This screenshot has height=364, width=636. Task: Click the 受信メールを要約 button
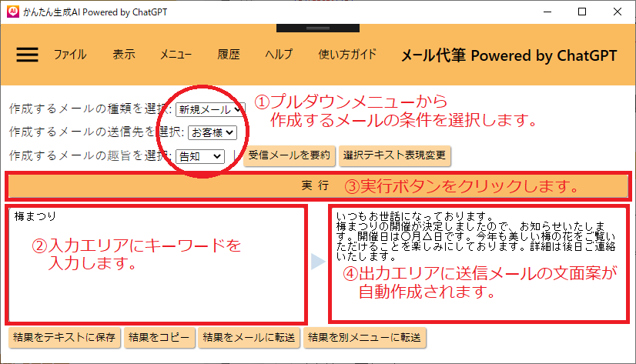(x=290, y=155)
